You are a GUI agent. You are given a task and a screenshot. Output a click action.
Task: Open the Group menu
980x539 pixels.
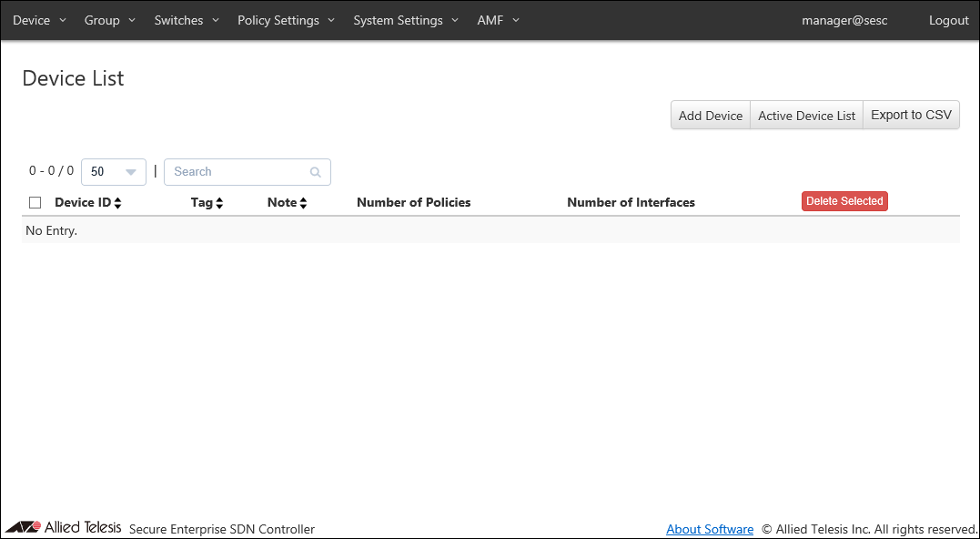pos(109,20)
